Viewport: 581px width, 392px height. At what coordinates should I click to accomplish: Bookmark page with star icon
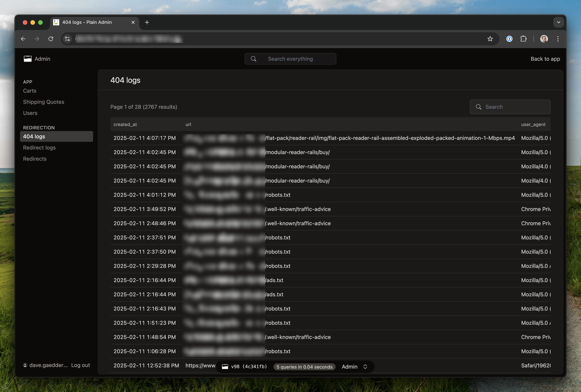[490, 39]
